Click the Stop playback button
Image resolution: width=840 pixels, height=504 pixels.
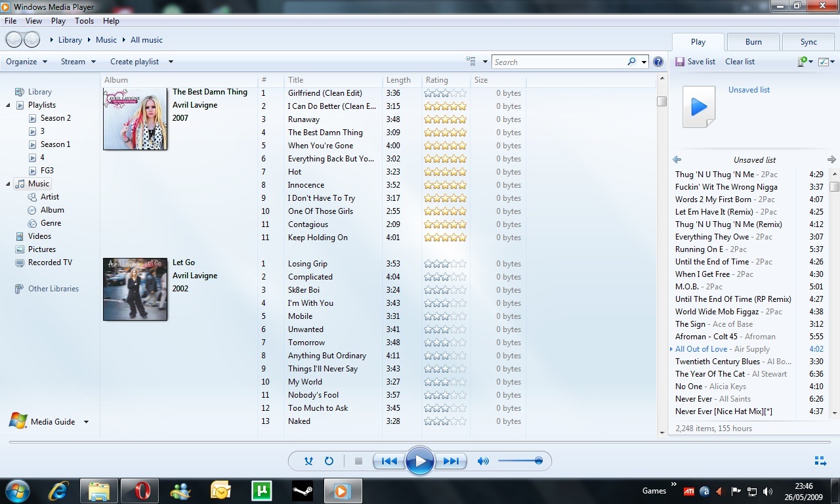(358, 461)
